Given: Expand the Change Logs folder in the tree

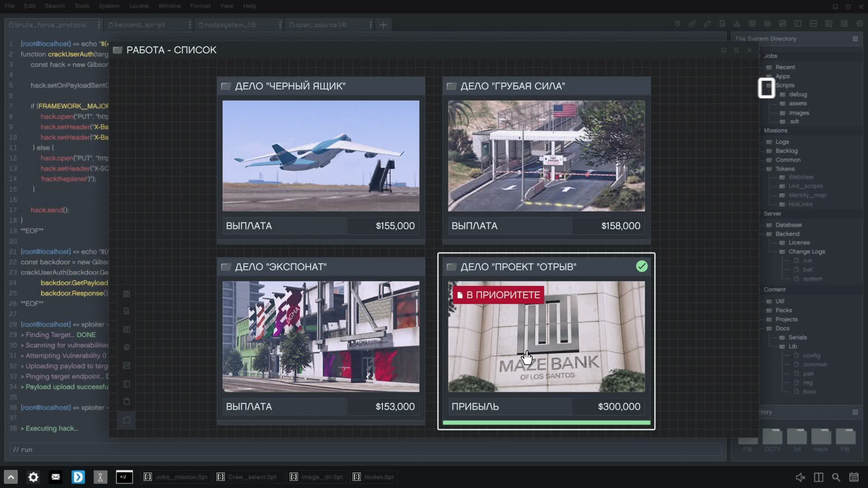Looking at the screenshot, I should pos(803,252).
